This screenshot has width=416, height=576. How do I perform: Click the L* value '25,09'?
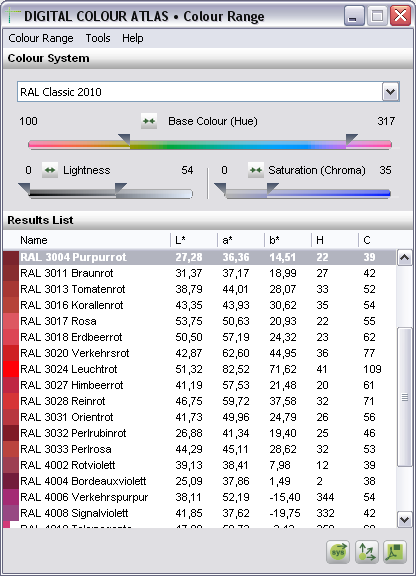point(189,481)
